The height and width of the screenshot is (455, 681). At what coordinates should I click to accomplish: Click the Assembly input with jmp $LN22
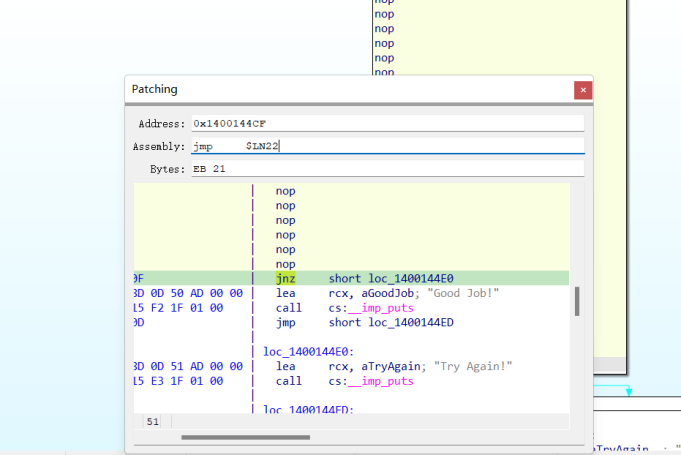click(388, 146)
